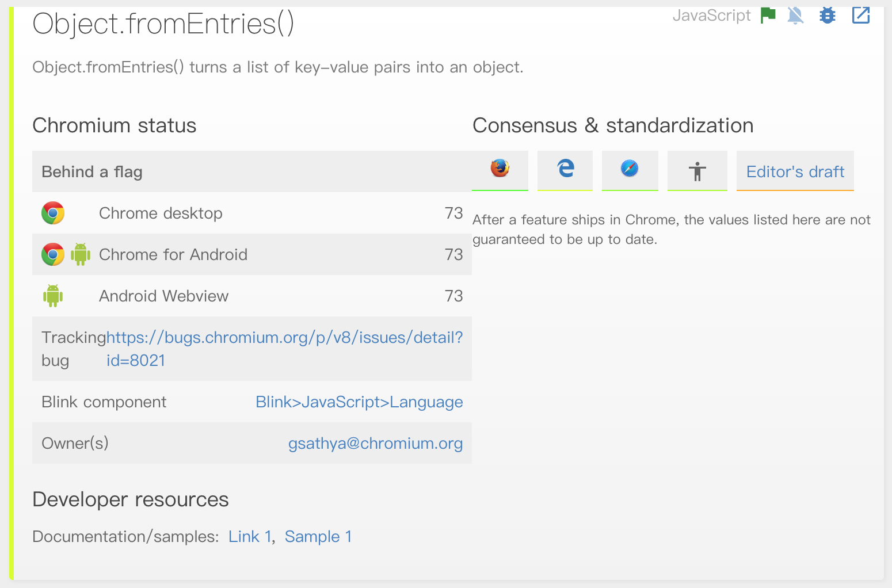
Task: Click the Object.fromEntries() feature title
Action: coord(163,24)
